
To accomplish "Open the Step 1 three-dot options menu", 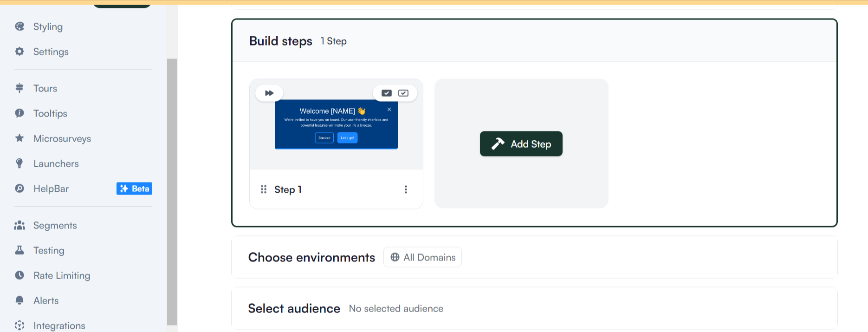I will tap(406, 189).
